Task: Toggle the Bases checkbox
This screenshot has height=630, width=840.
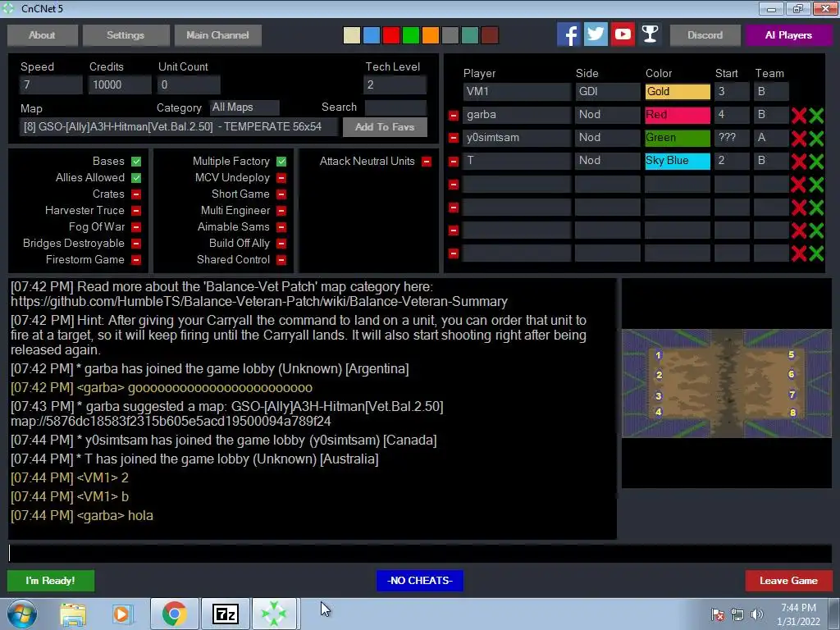Action: point(136,162)
